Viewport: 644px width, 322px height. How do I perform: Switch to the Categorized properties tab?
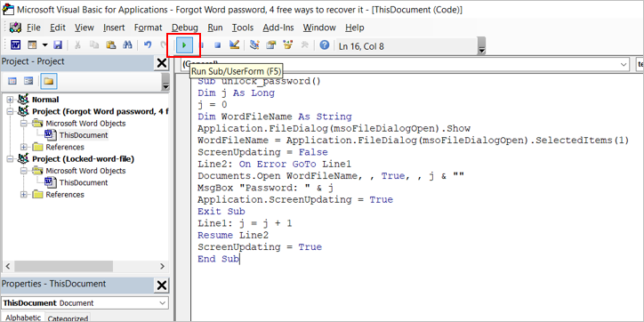68,318
